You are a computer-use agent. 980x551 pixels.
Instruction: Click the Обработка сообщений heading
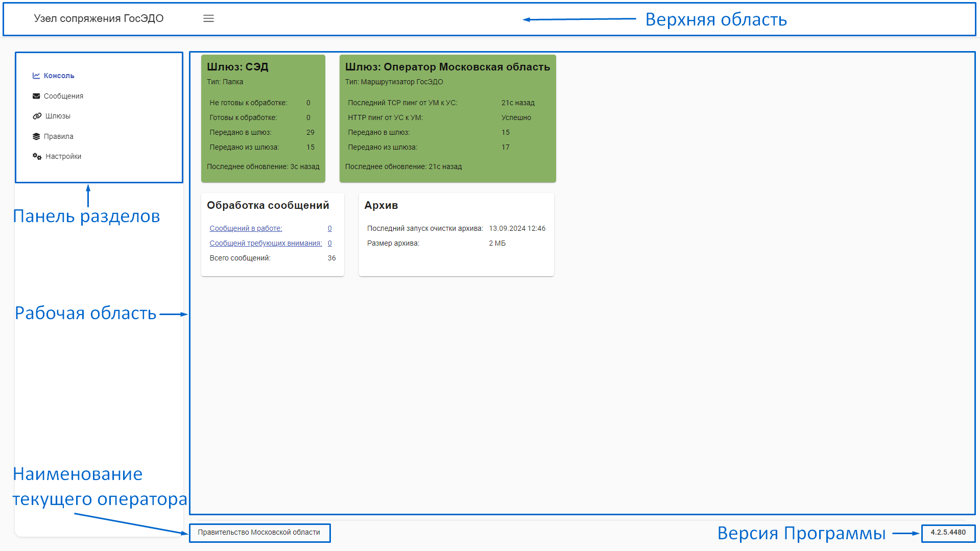pos(268,205)
